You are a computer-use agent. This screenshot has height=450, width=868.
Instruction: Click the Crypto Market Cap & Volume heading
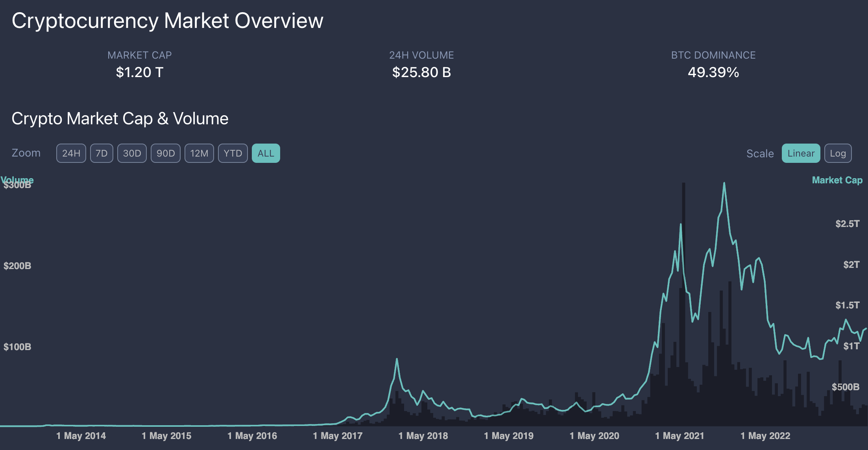pyautogui.click(x=120, y=118)
